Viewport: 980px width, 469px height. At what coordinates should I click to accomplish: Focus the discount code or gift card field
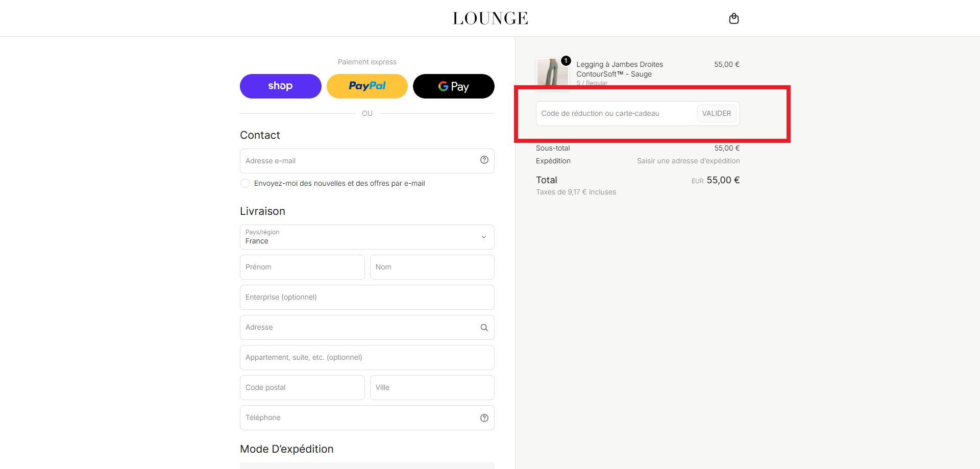(616, 113)
